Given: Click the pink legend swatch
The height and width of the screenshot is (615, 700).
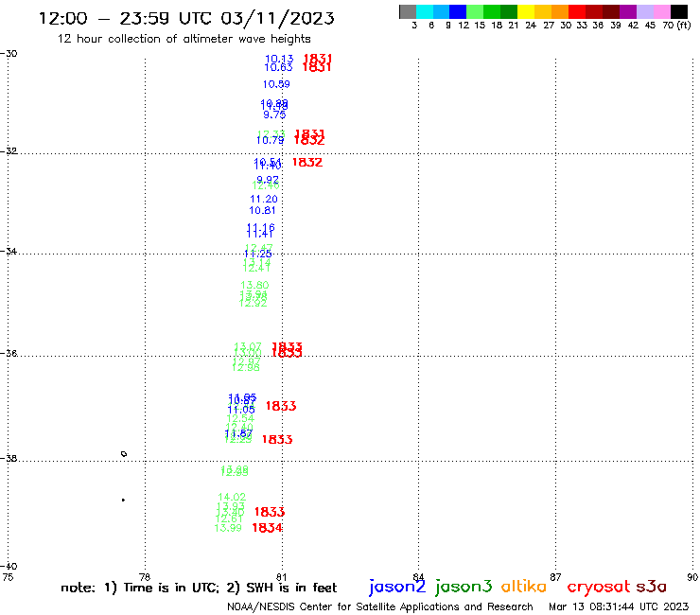Looking at the screenshot, I should point(662,11).
